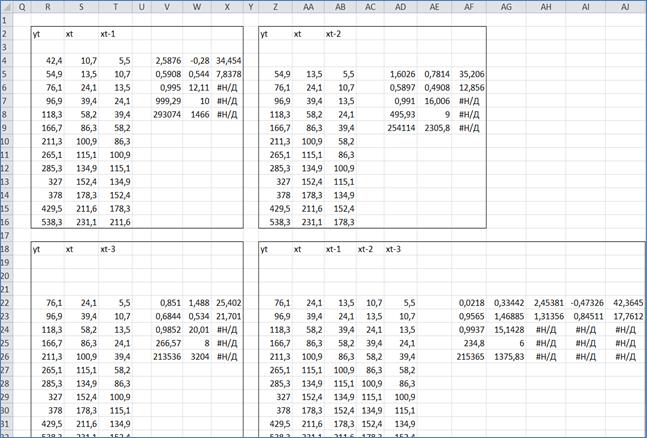This screenshot has height=438, width=647.
Task: Select column header W
Action: pyautogui.click(x=196, y=6)
